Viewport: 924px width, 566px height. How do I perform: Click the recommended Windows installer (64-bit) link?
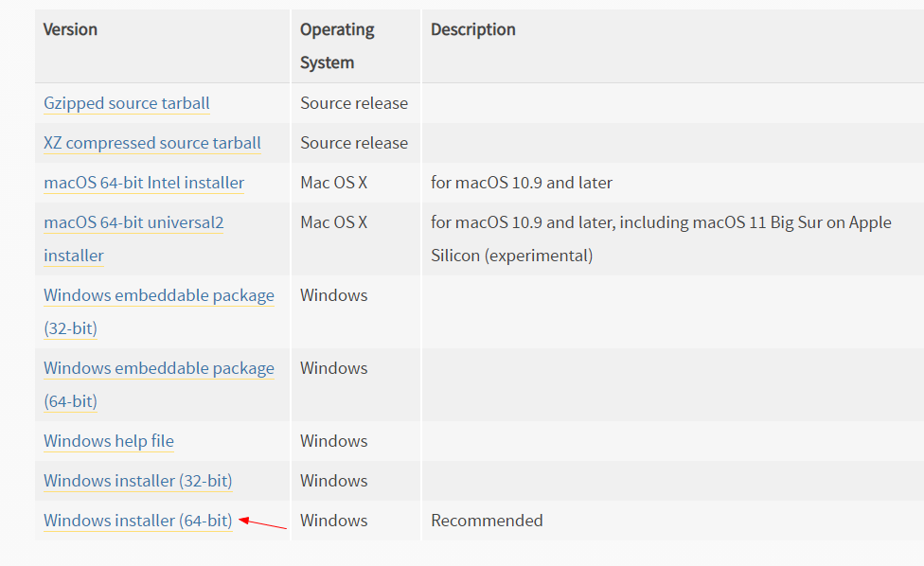(138, 521)
